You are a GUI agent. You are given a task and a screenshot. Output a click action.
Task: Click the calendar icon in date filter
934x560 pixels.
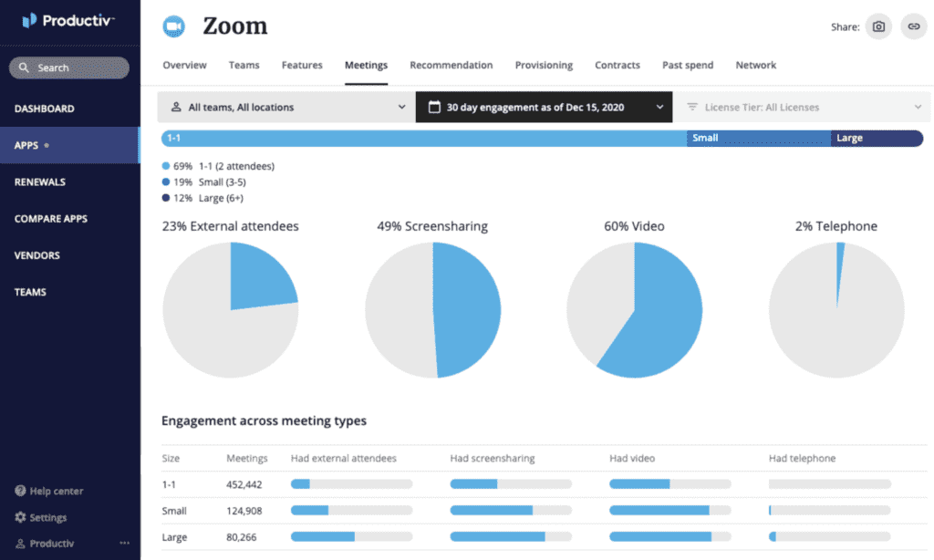(434, 108)
